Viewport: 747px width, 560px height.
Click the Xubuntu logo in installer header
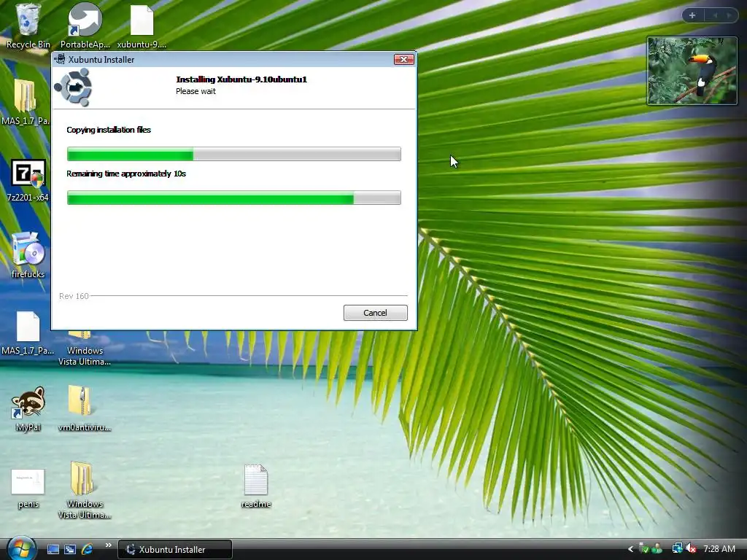pos(73,87)
